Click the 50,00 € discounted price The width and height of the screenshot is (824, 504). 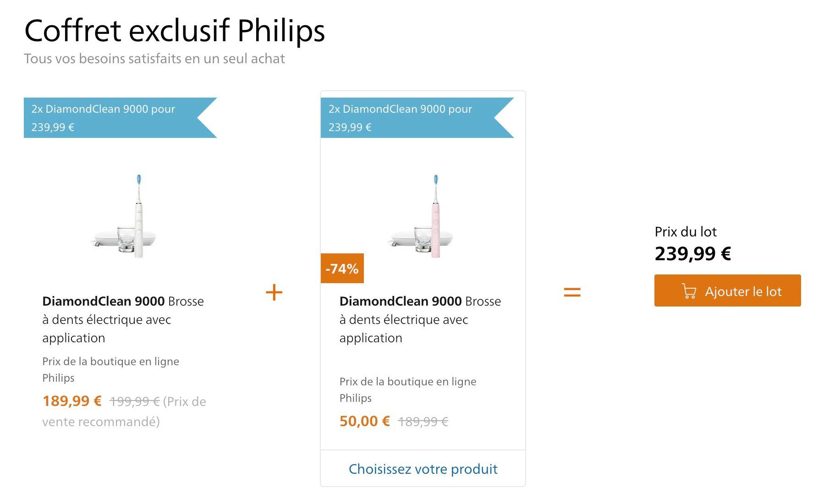[x=365, y=421]
